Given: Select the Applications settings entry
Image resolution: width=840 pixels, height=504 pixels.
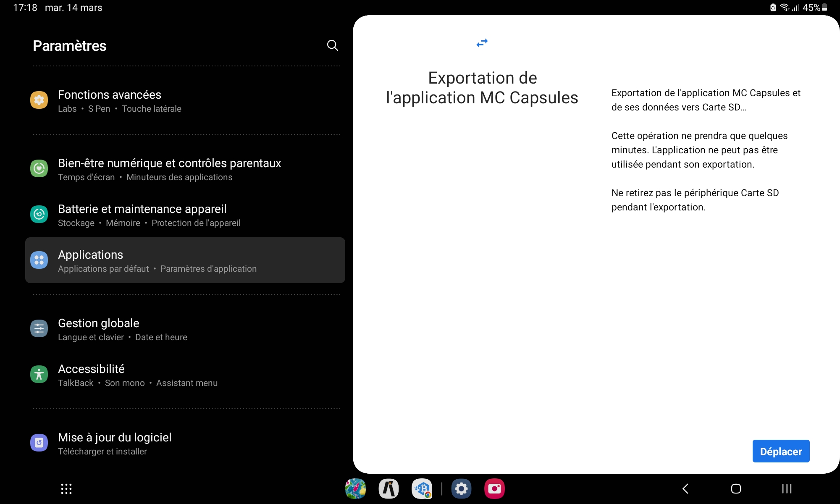Looking at the screenshot, I should point(185,260).
